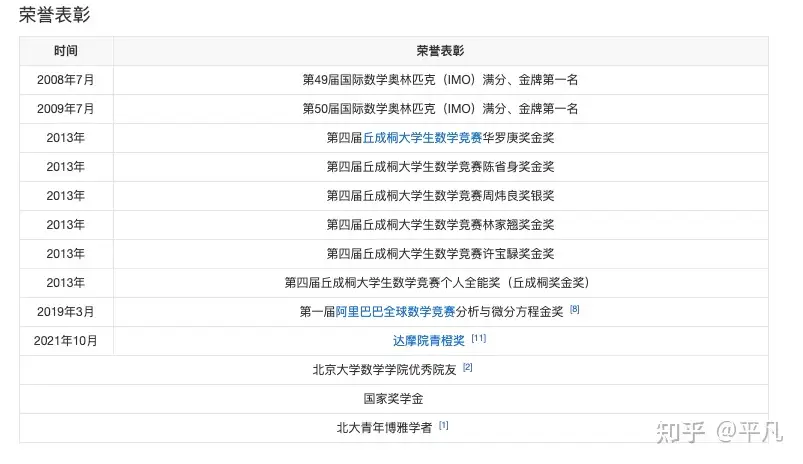Open citation [11] beside 达摩院青橙奖
This screenshot has height=464, width=803.
click(x=479, y=338)
